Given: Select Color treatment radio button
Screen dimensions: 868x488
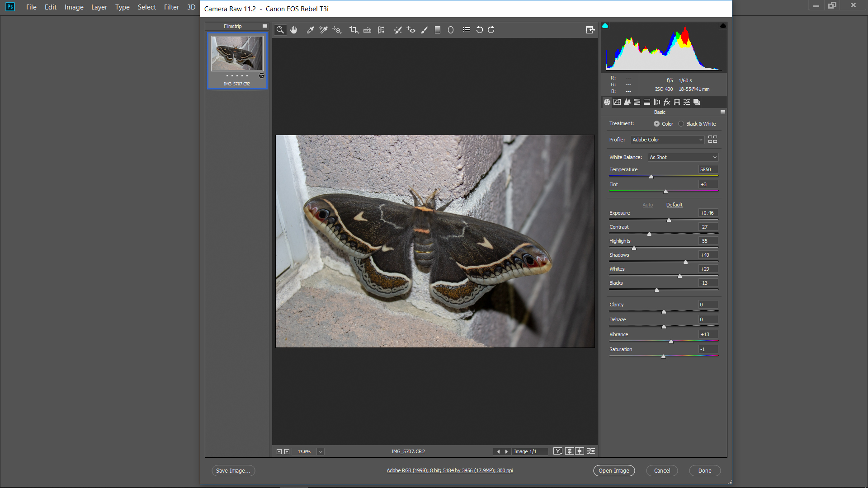Looking at the screenshot, I should coord(657,123).
